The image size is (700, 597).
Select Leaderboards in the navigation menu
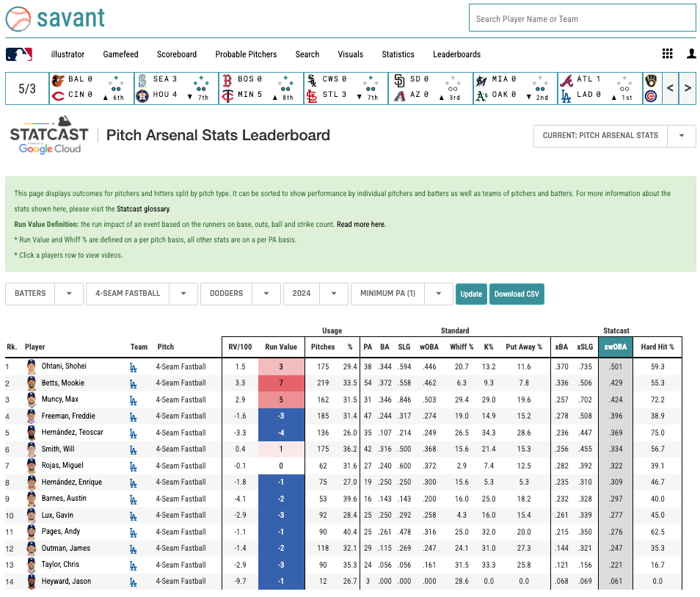[x=456, y=54]
